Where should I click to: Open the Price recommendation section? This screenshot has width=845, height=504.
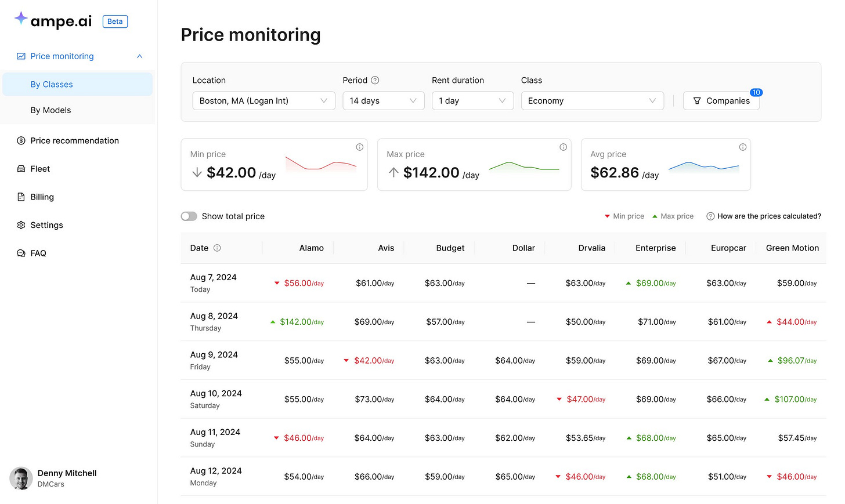click(x=74, y=140)
